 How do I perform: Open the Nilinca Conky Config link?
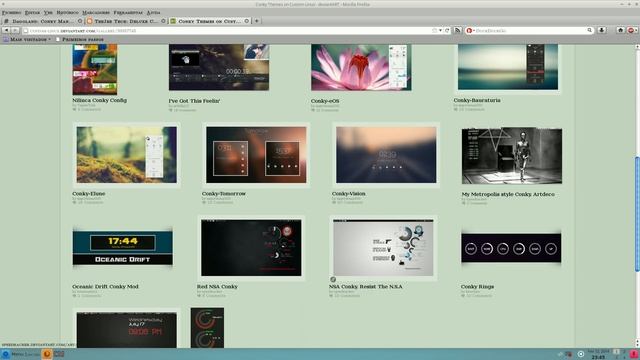coord(100,100)
